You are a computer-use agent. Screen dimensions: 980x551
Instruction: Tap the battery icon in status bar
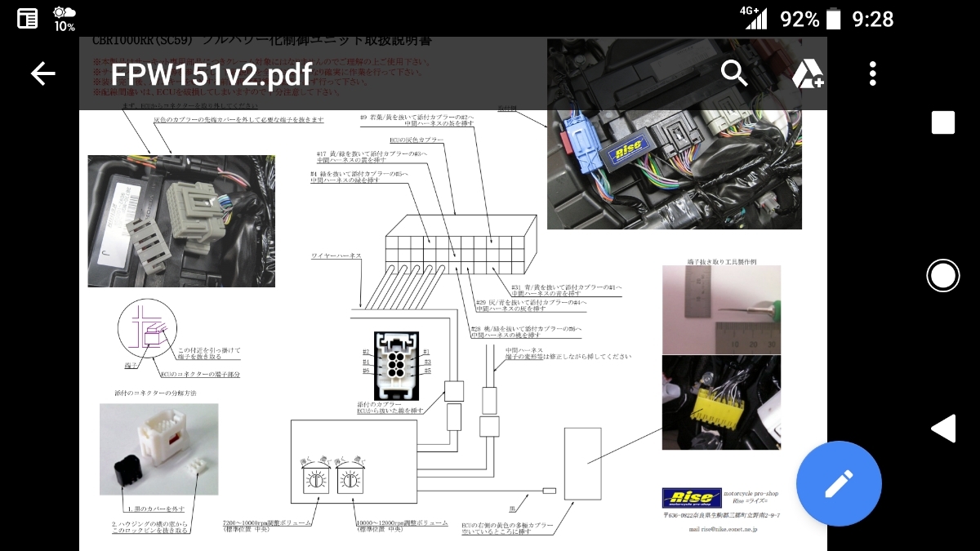[833, 18]
